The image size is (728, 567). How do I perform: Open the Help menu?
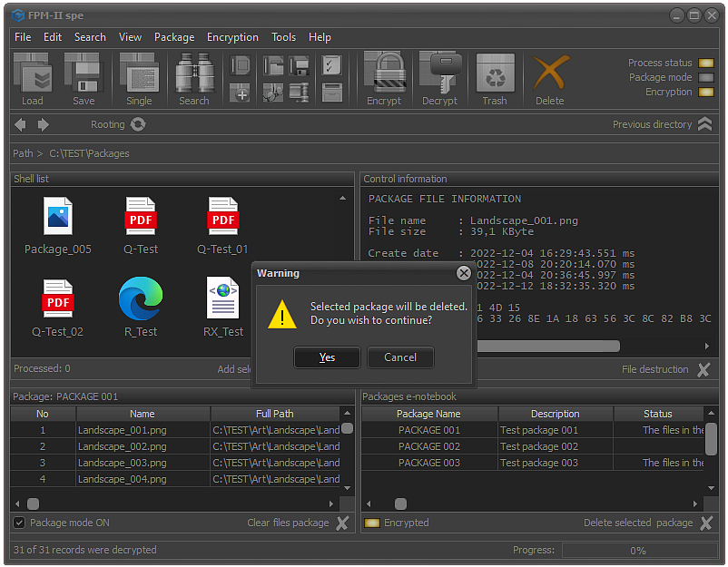320,37
